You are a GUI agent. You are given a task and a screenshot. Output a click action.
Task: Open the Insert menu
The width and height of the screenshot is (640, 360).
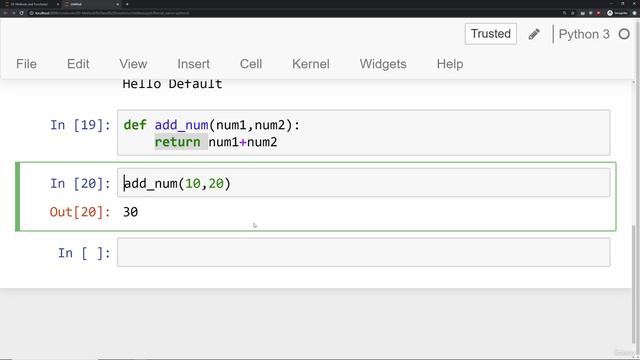193,64
